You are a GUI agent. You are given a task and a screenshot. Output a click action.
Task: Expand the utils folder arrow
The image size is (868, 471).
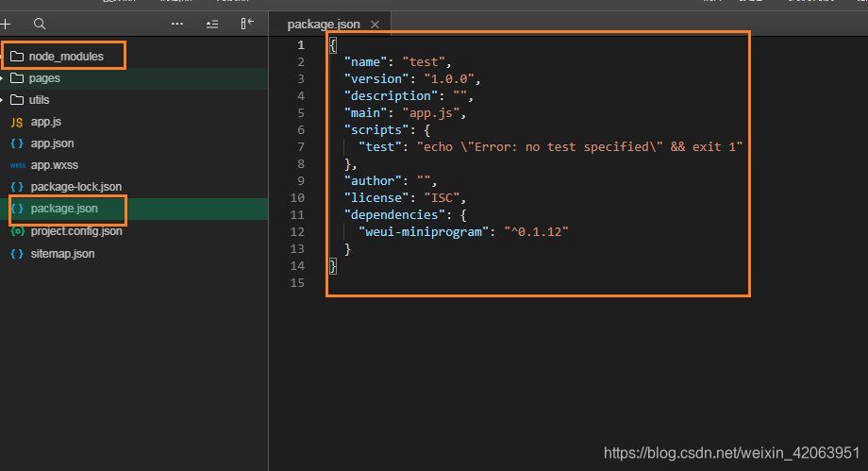point(2,100)
